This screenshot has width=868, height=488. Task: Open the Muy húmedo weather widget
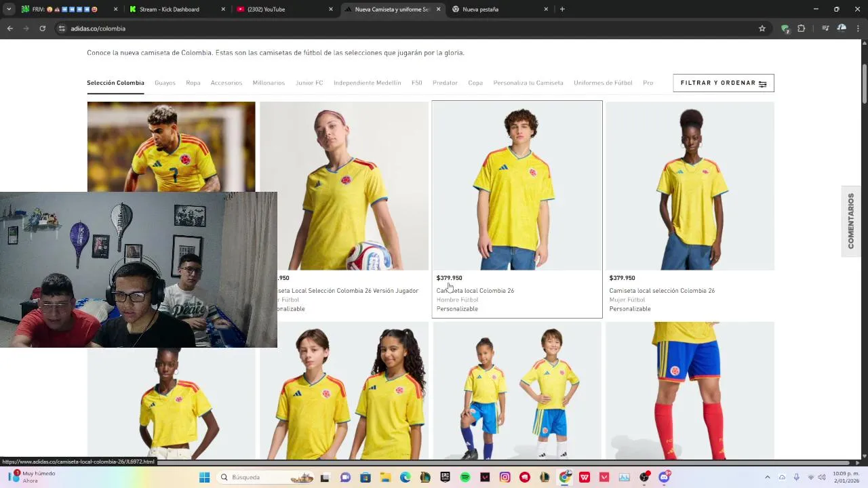[33, 477]
